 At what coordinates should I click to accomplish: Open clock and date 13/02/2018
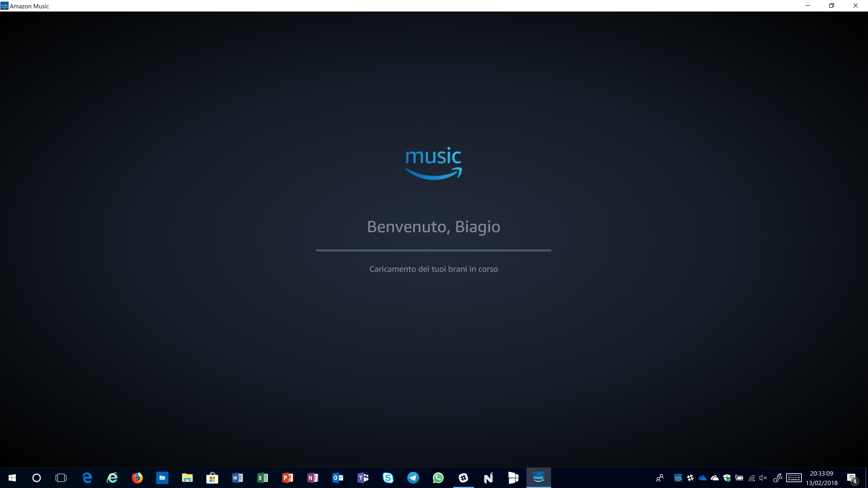[x=821, y=478]
